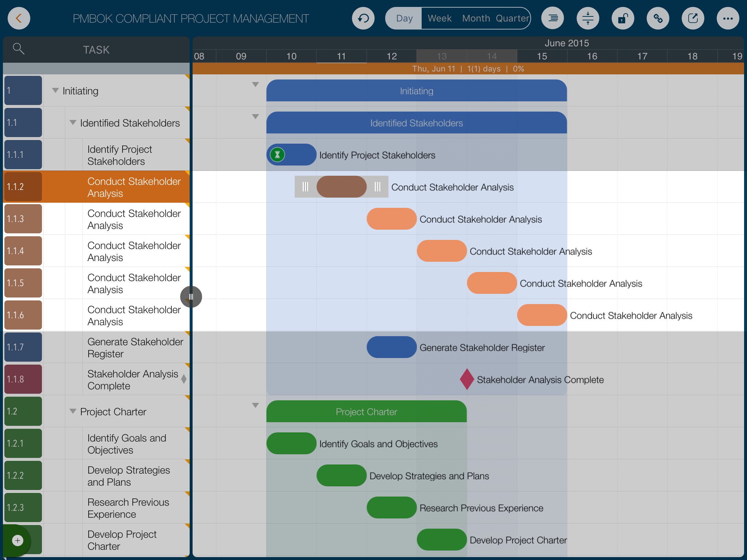Collapse Identified Stakeholders triangle in task list

coord(73,122)
